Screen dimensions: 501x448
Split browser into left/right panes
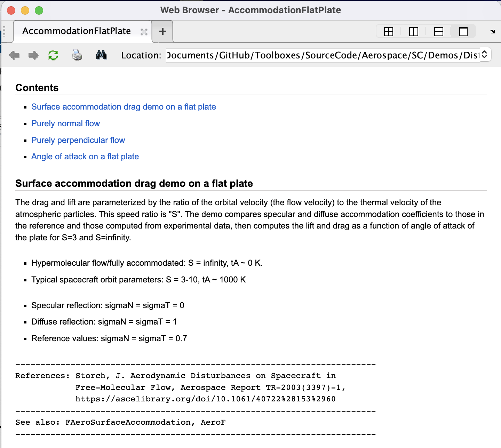pos(413,32)
